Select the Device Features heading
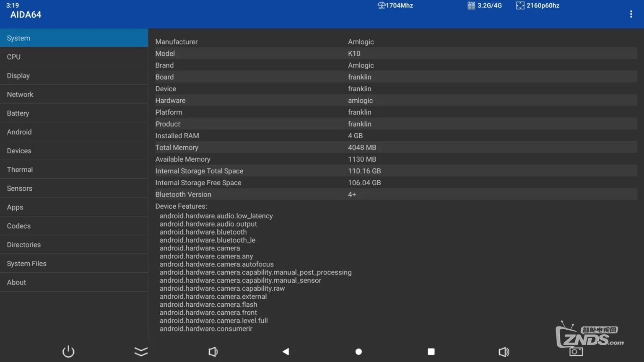Image resolution: width=644 pixels, height=362 pixels. tap(181, 206)
